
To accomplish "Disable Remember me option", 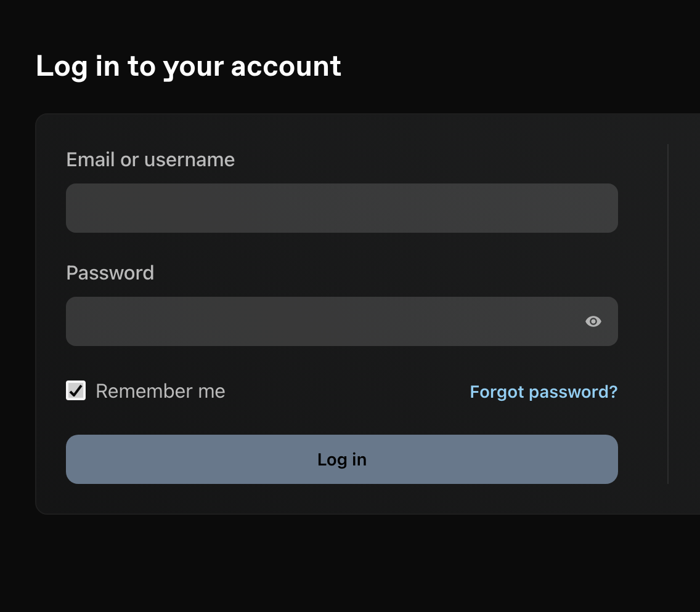I will [x=76, y=390].
